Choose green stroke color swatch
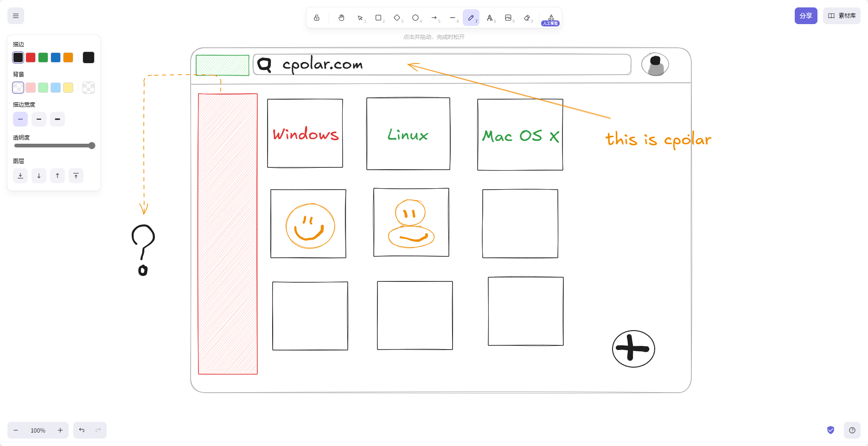The width and height of the screenshot is (868, 446). tap(43, 57)
